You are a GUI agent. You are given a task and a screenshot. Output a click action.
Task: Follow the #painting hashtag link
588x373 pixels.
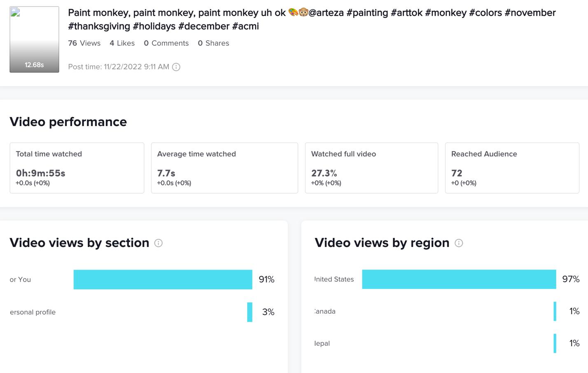tap(367, 13)
